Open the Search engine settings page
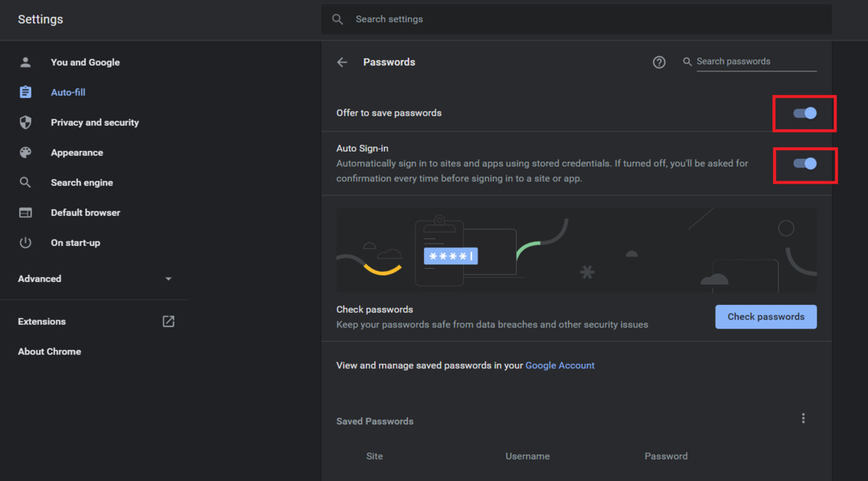Image resolution: width=868 pixels, height=481 pixels. click(x=82, y=182)
